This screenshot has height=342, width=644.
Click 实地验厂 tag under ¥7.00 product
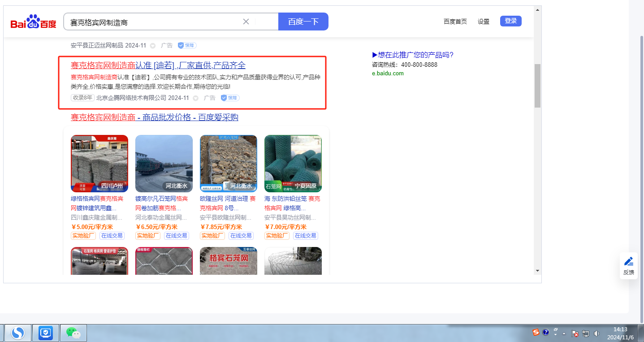pos(277,236)
